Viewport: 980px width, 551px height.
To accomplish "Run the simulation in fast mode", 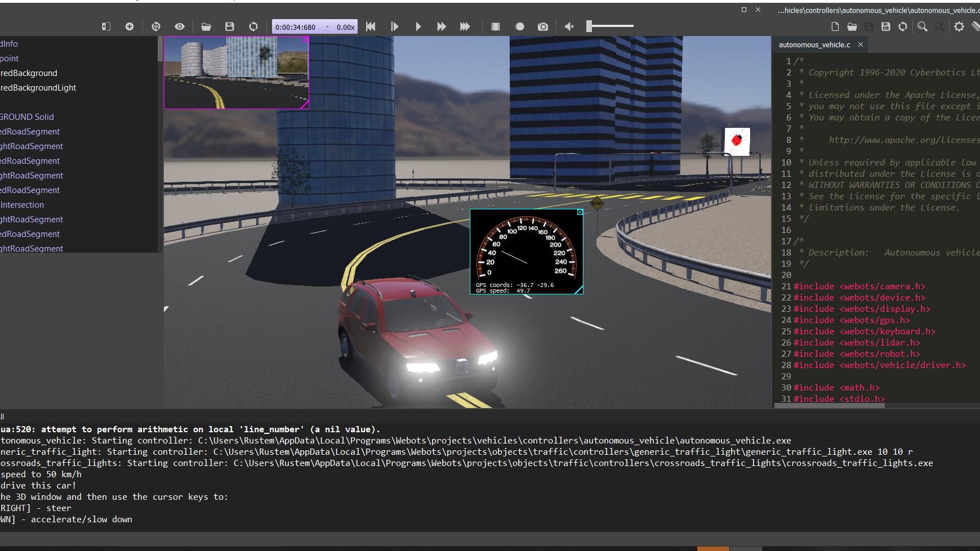I will pyautogui.click(x=442, y=26).
